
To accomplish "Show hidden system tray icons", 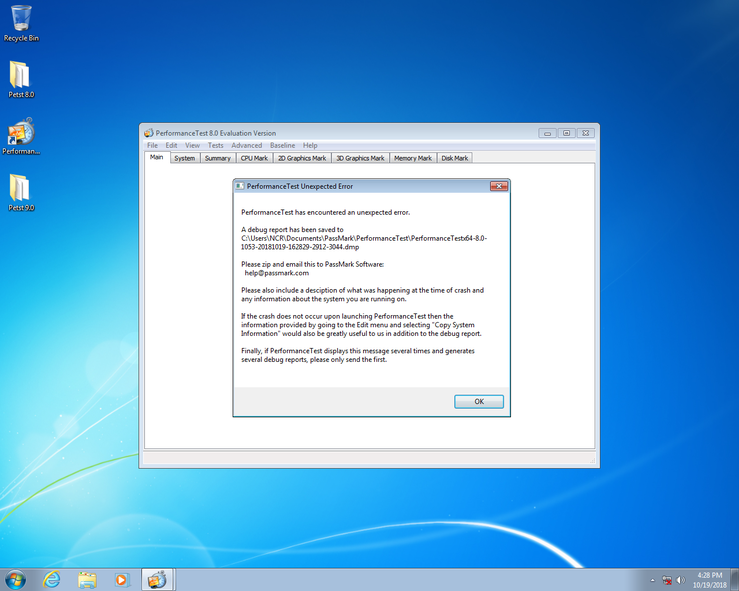I will point(653,580).
